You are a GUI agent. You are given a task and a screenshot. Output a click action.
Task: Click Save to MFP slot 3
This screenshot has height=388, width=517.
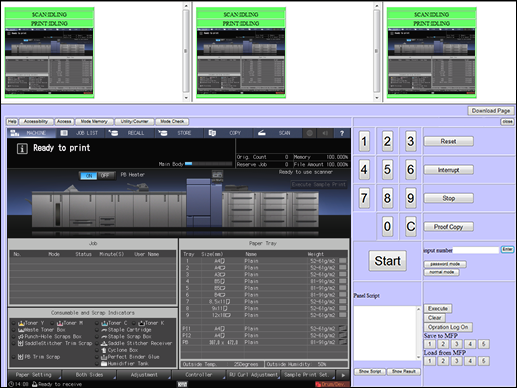(457, 344)
